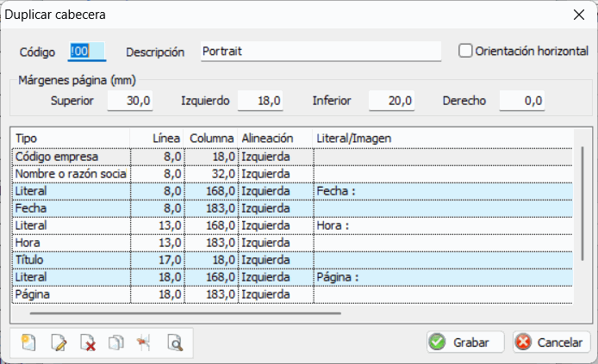Click the edit line pencil icon
The width and height of the screenshot is (598, 364).
[x=59, y=342]
